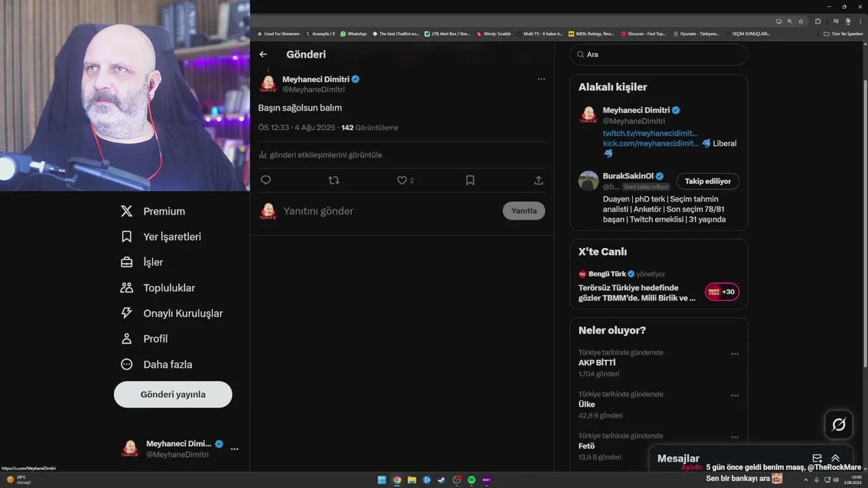The height and width of the screenshot is (488, 868).
Task: Open the Windy: Sıcaklık bookmark
Action: (x=494, y=33)
